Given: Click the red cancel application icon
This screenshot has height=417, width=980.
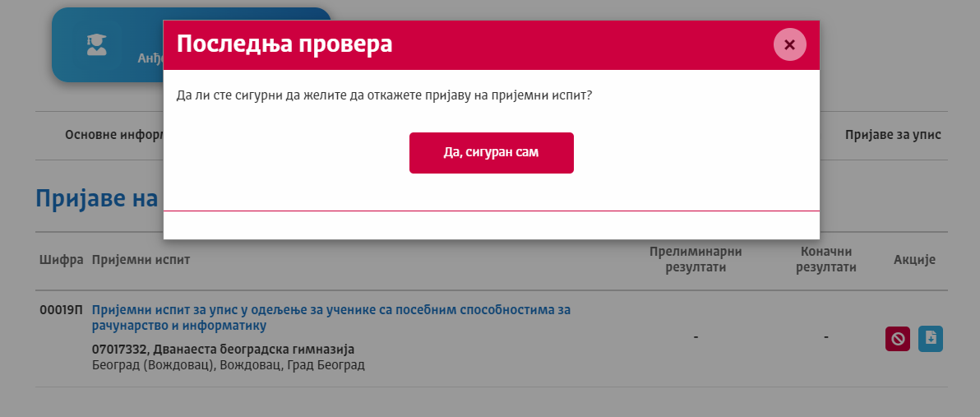Looking at the screenshot, I should (897, 338).
